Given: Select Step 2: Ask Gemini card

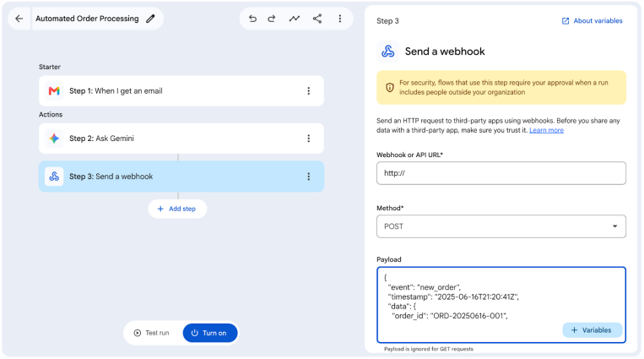Looking at the screenshot, I should coord(181,139).
